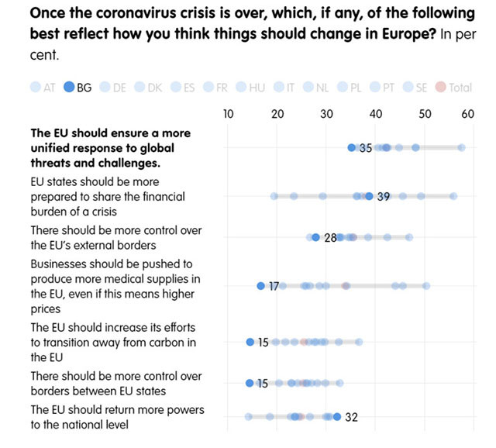Show HU data via legend
The width and height of the screenshot is (496, 448).
click(x=250, y=88)
